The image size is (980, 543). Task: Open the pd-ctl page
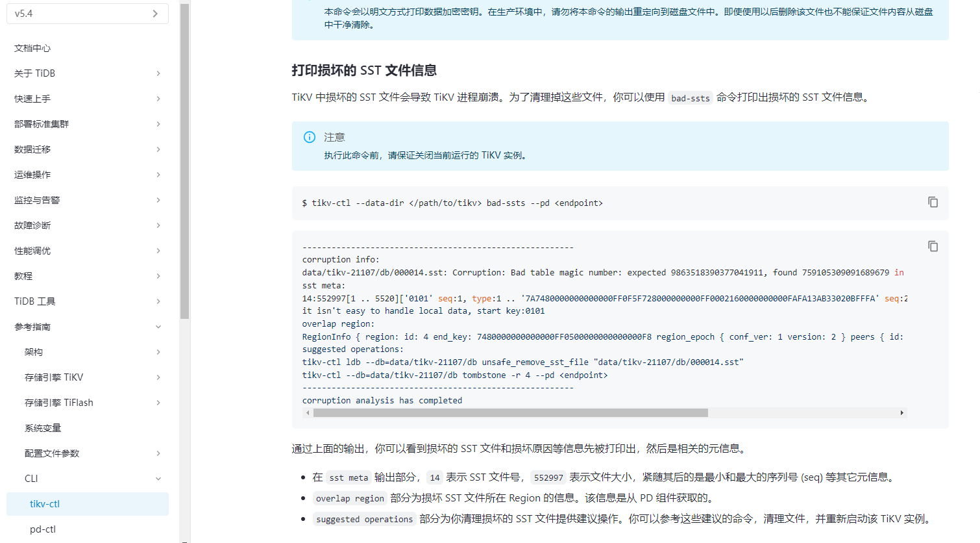click(x=43, y=529)
